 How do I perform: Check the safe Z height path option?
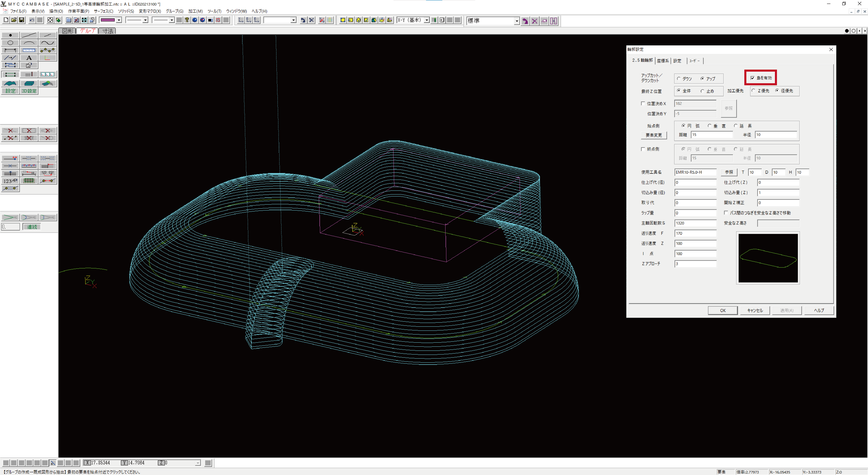[x=726, y=213]
